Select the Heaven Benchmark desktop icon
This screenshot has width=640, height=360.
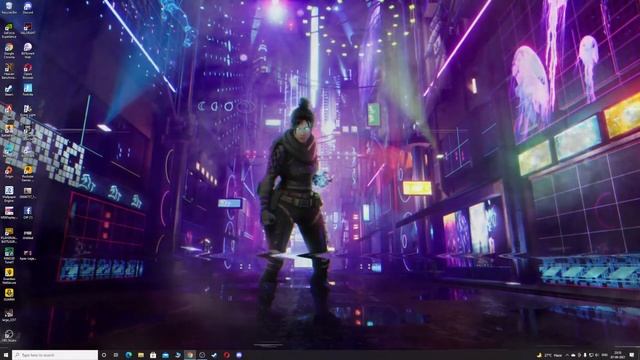(9, 71)
